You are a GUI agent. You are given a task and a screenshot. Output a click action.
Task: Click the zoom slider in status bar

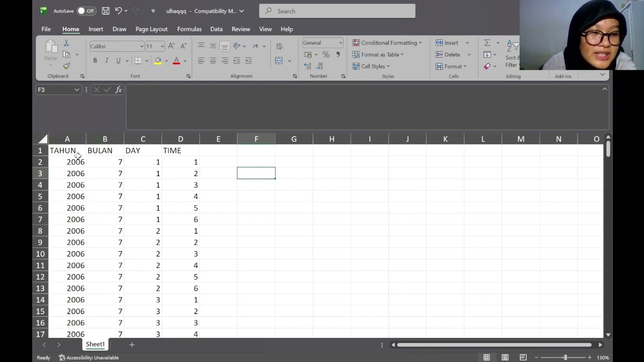tap(565, 357)
